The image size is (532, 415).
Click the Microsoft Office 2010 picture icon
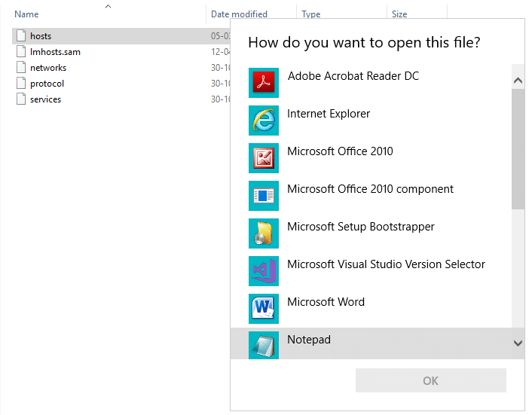[264, 158]
